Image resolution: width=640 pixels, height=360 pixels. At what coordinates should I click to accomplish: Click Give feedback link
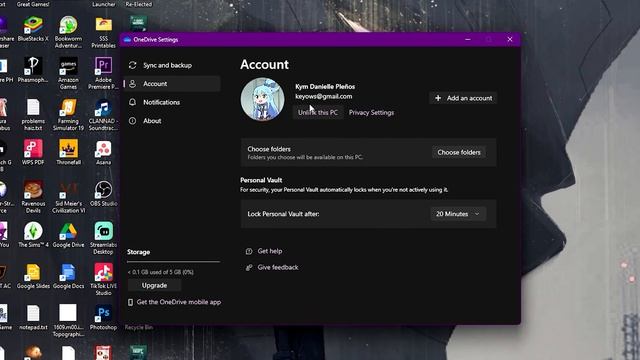point(278,267)
